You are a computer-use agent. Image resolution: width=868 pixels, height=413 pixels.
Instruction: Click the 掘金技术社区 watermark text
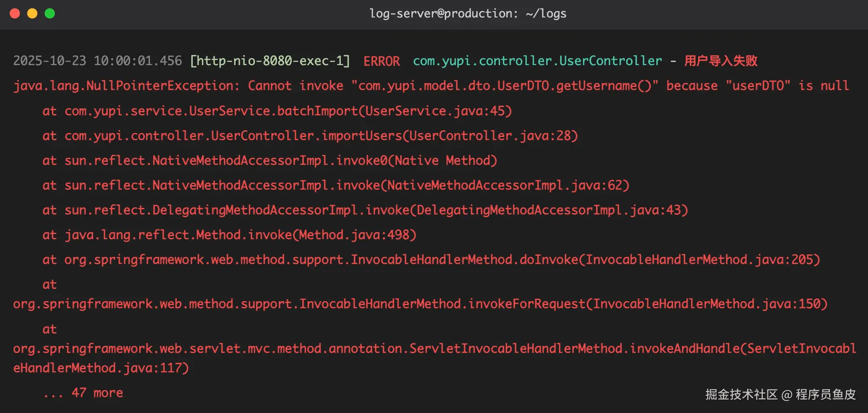(741, 395)
